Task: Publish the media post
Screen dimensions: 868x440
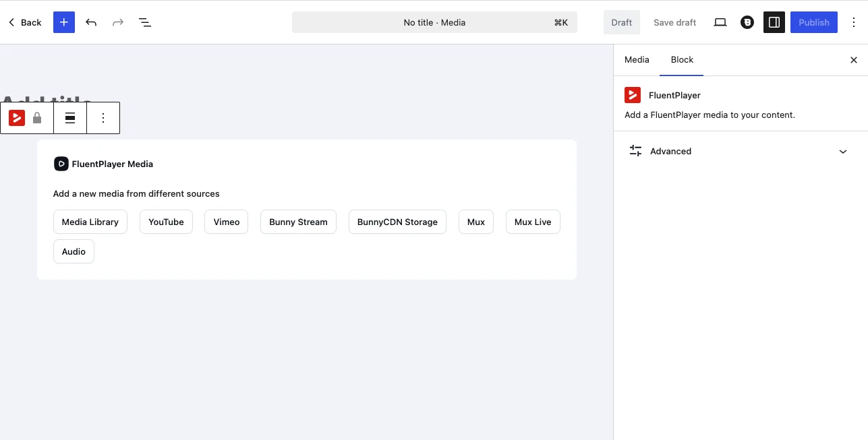Action: click(814, 22)
